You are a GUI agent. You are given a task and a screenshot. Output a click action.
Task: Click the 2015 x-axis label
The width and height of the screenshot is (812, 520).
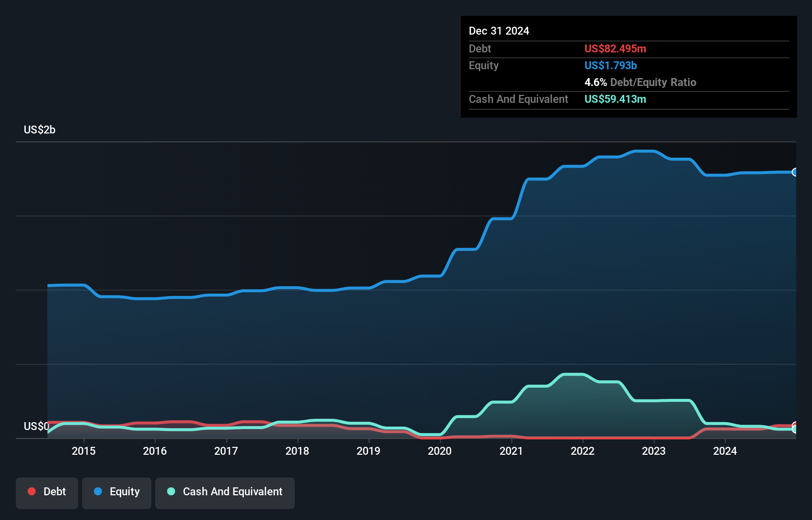coord(84,451)
